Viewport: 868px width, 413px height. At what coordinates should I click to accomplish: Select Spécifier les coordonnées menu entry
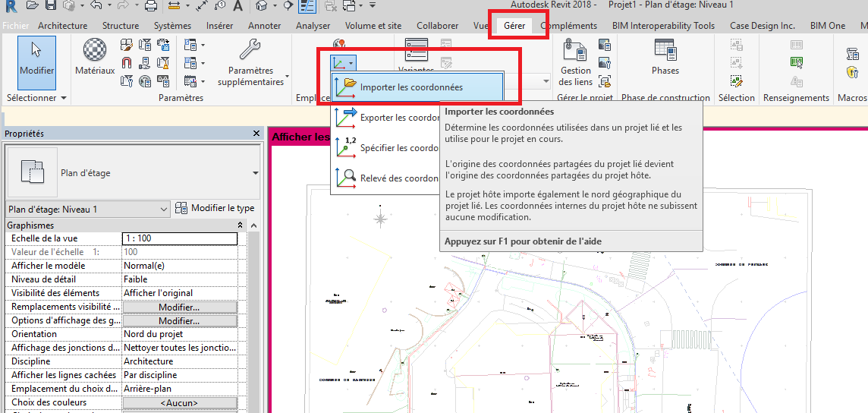(x=386, y=148)
